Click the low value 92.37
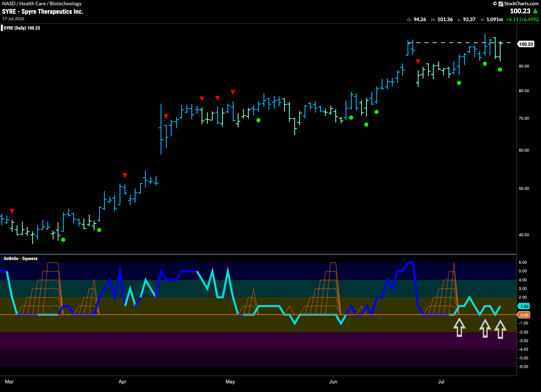 [x=469, y=20]
